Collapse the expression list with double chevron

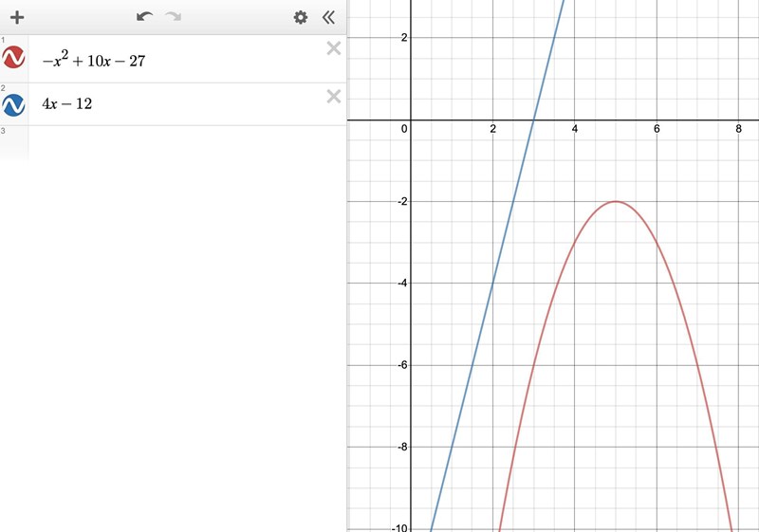tap(328, 17)
